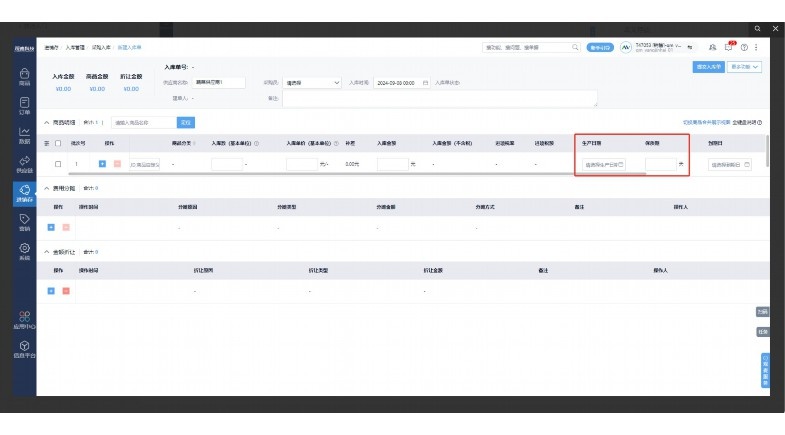This screenshot has width=785, height=435.
Task: Open the 商品 module in sidebar
Action: click(x=24, y=77)
